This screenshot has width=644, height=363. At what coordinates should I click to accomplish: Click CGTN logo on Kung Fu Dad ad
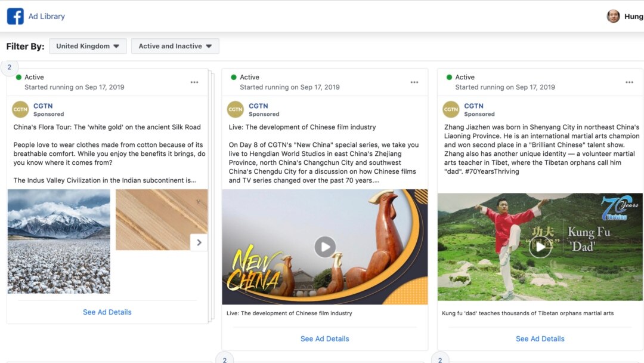click(x=451, y=109)
